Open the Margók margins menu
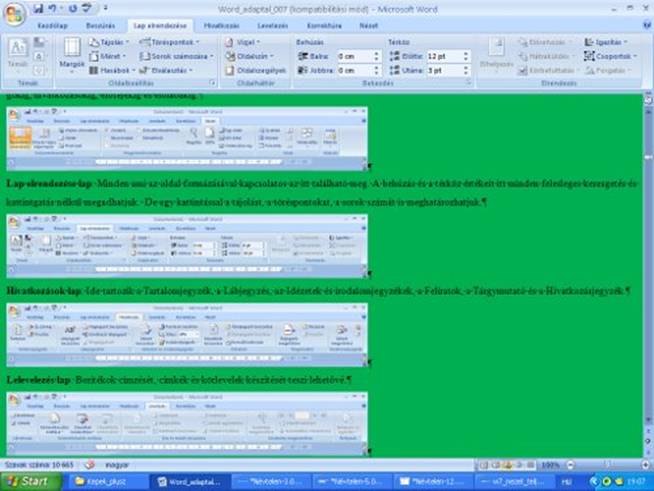654x491 pixels. tap(72, 56)
